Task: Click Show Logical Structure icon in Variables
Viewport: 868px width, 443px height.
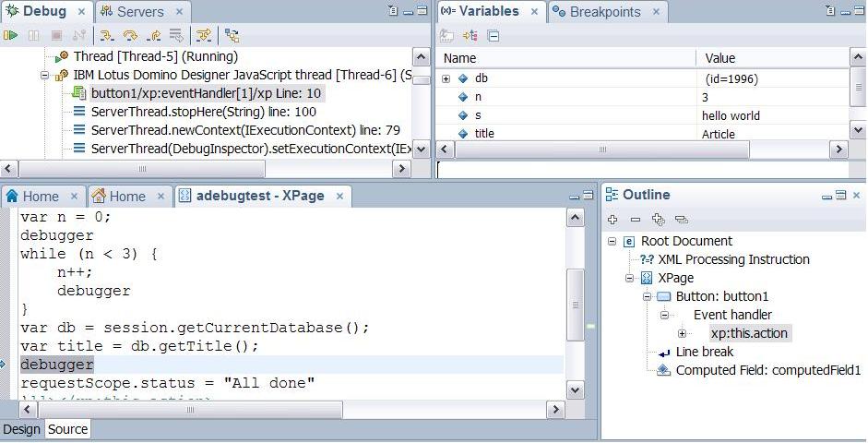Action: pos(470,35)
